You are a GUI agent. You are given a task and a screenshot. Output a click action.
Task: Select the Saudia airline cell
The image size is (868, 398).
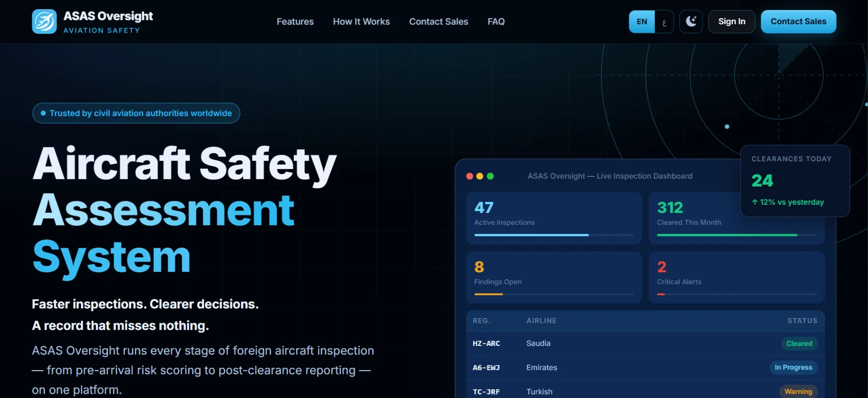pyautogui.click(x=539, y=344)
